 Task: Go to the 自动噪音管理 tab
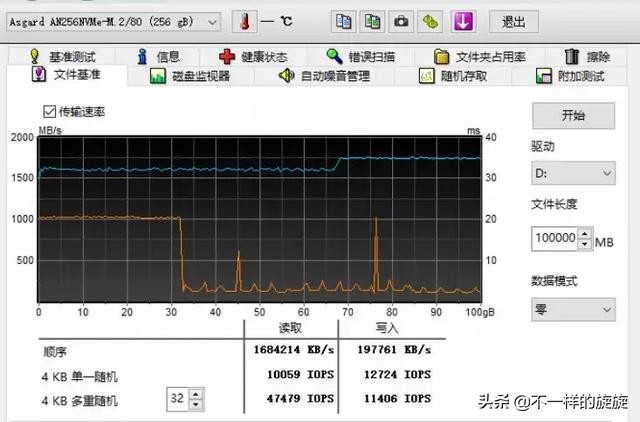[x=324, y=76]
